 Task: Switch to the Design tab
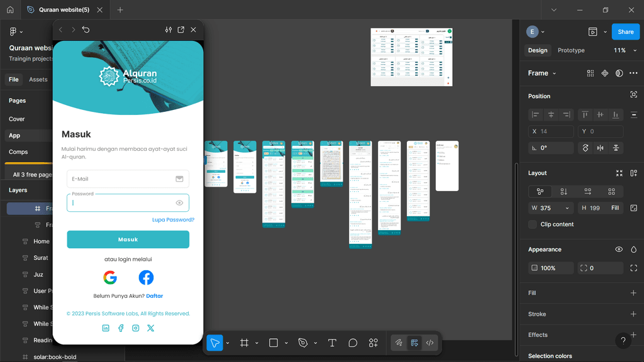click(x=538, y=50)
